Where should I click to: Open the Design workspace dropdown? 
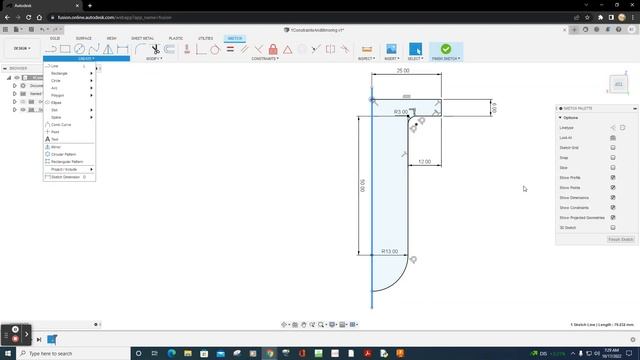[x=22, y=49]
